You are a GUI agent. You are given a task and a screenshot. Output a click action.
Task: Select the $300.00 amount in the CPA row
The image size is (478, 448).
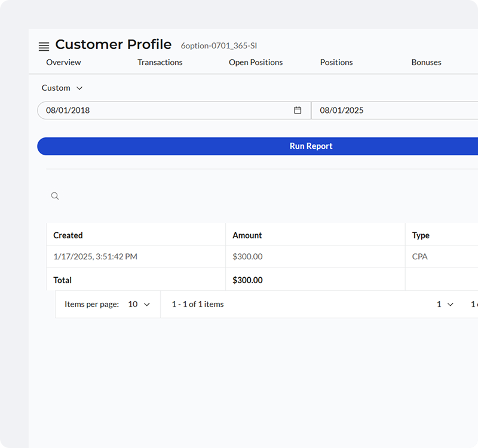click(247, 257)
